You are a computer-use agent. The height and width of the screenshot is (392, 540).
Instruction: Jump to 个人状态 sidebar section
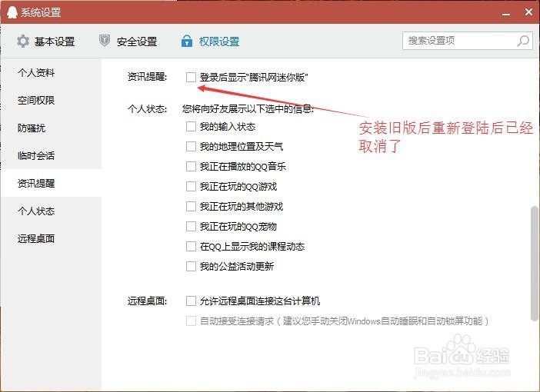coord(52,211)
